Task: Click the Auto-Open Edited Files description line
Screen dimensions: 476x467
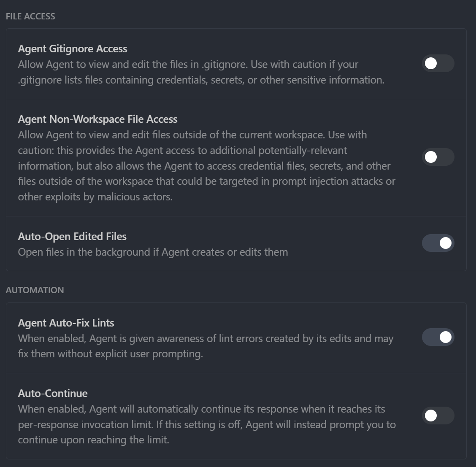Action: (x=152, y=252)
